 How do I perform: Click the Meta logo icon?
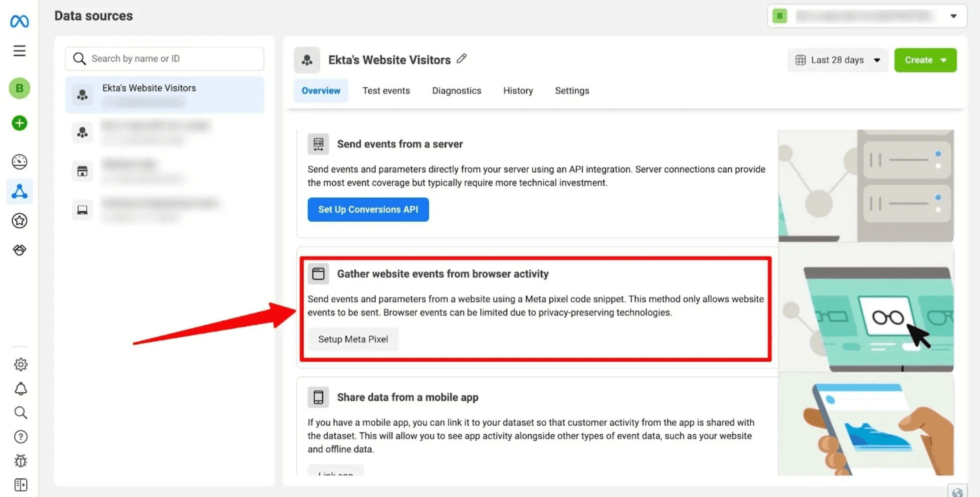tap(19, 21)
